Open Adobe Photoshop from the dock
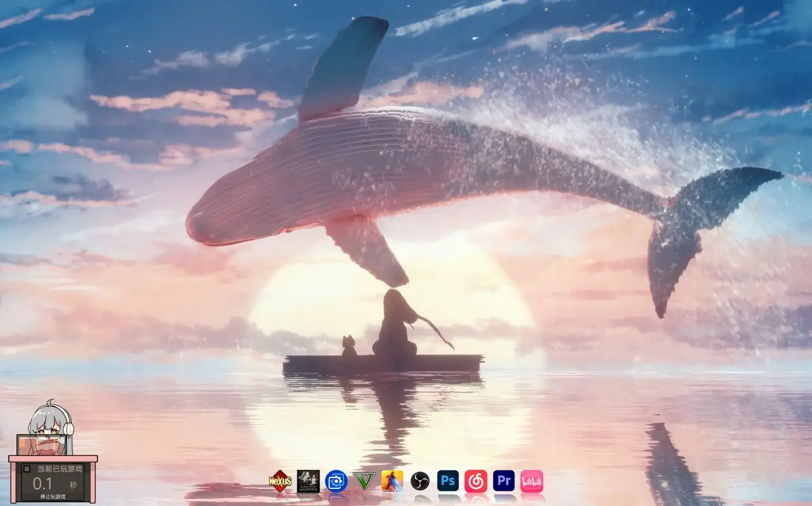 click(448, 481)
